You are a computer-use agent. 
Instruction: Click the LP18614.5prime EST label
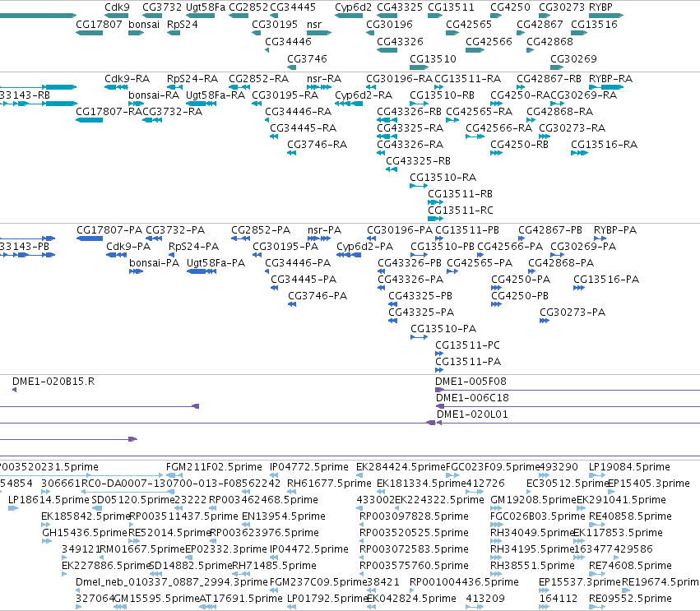(49, 500)
